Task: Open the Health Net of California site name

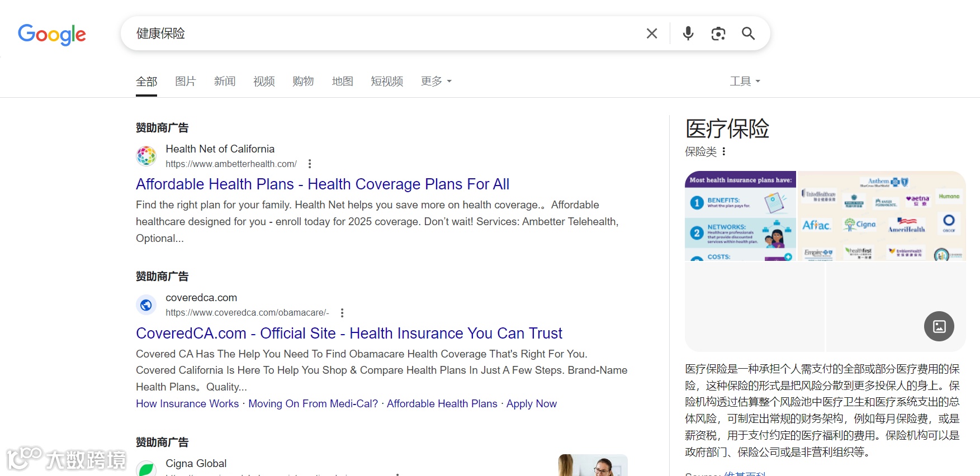Action: coord(220,149)
